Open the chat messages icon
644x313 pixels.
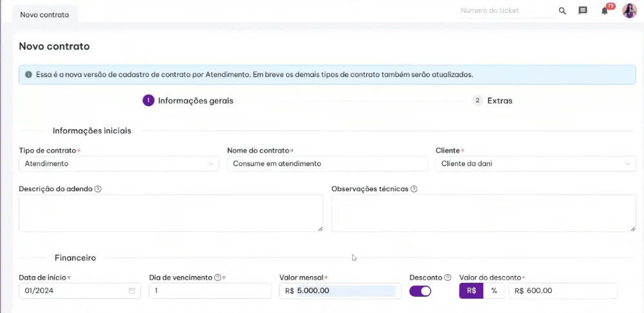[x=583, y=11]
